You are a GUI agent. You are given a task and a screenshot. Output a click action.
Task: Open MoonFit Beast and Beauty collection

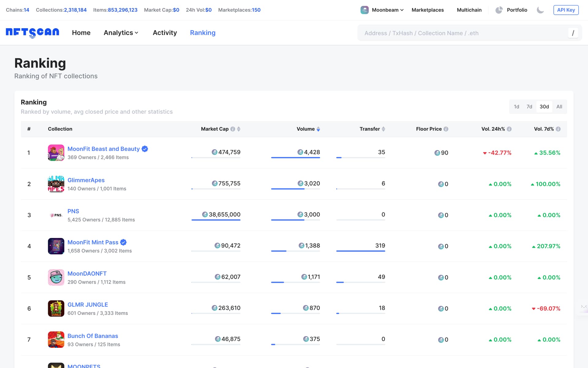(x=104, y=149)
